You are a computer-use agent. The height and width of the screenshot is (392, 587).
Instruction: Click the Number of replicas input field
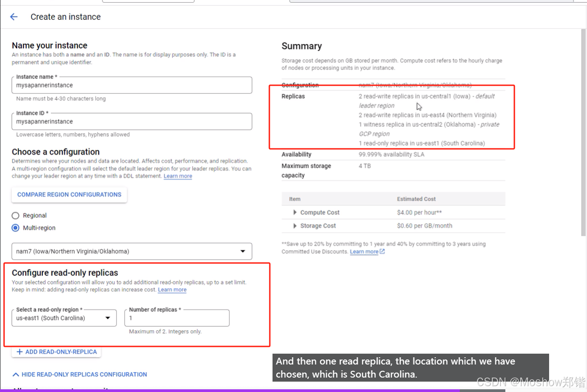point(176,318)
